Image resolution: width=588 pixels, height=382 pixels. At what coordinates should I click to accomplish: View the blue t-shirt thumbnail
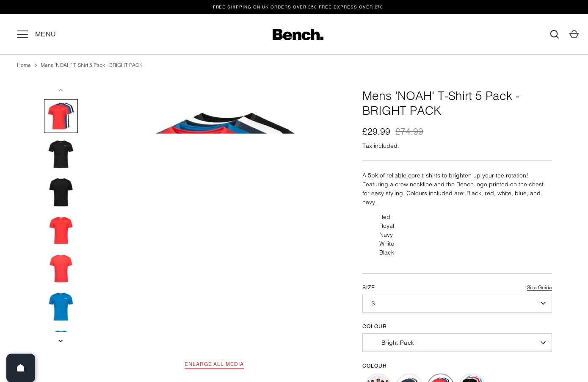tap(61, 307)
